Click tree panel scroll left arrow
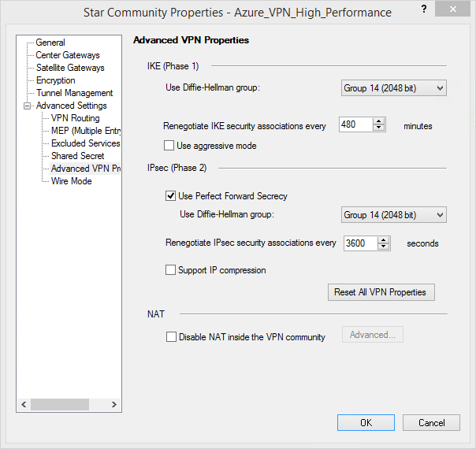The height and width of the screenshot is (449, 476). coord(24,404)
